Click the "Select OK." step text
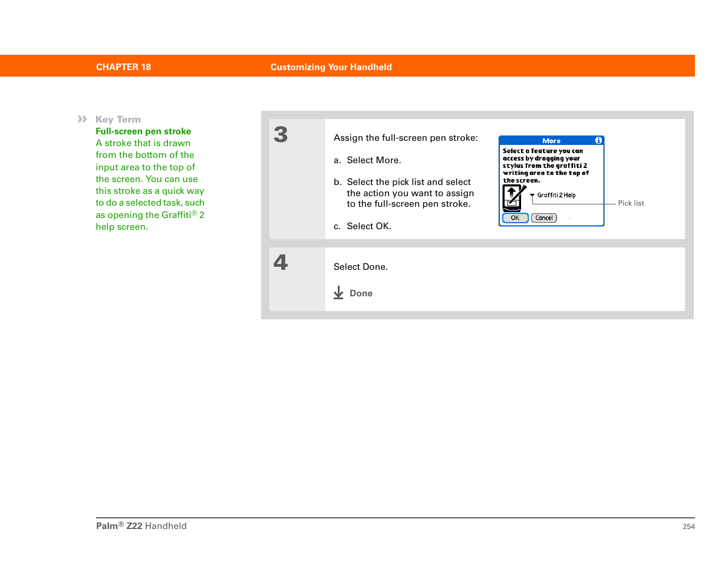This screenshot has width=728, height=562. click(x=369, y=226)
